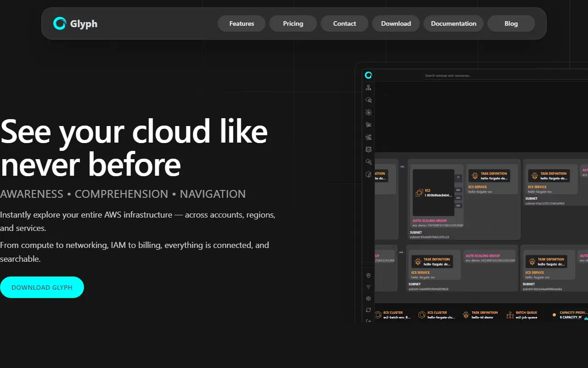Viewport: 588px width, 368px height.
Task: Click the location pin icon in preview sidebar
Action: (x=368, y=276)
